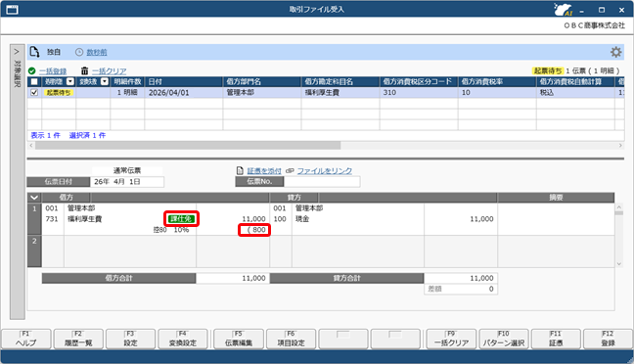
Task: Click F11 証憑 button
Action: click(x=556, y=339)
